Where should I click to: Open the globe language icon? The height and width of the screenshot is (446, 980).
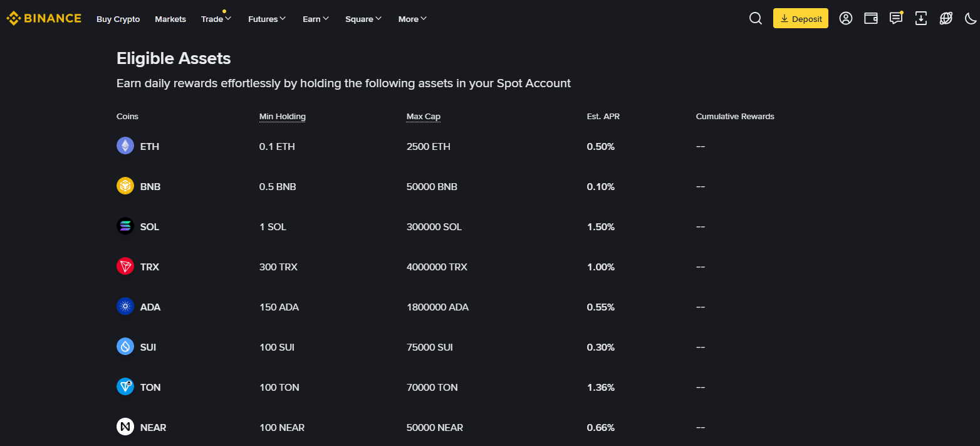946,18
